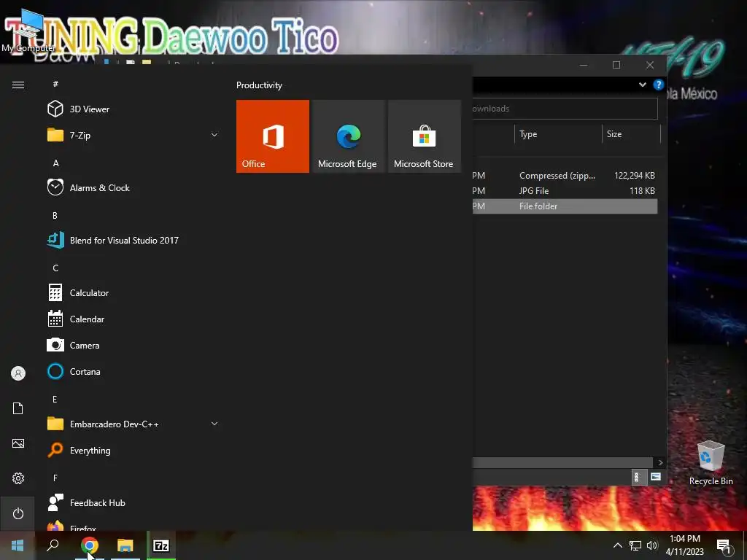Image resolution: width=747 pixels, height=560 pixels.
Task: Open Explorer Help question mark
Action: click(x=659, y=85)
